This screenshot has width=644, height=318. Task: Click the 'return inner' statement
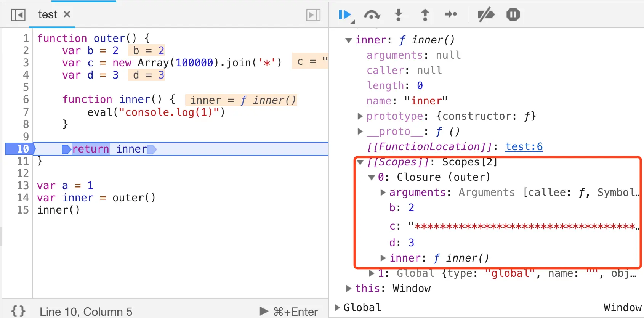[x=109, y=149]
